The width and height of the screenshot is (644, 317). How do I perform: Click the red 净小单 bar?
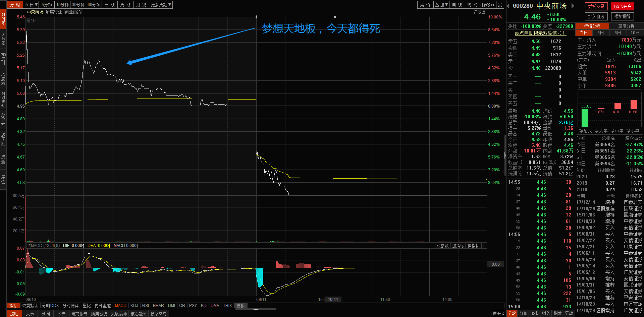pos(634,104)
